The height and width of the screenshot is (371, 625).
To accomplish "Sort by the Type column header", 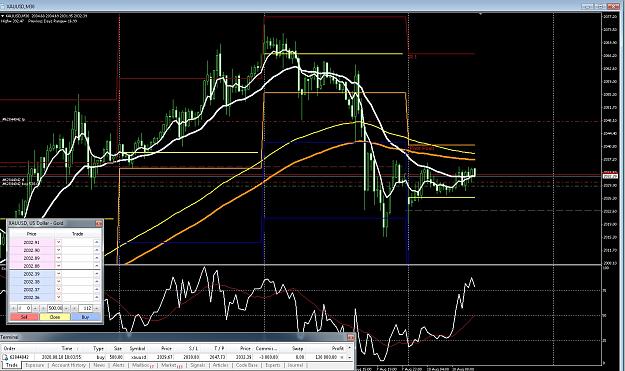I will 98,349.
